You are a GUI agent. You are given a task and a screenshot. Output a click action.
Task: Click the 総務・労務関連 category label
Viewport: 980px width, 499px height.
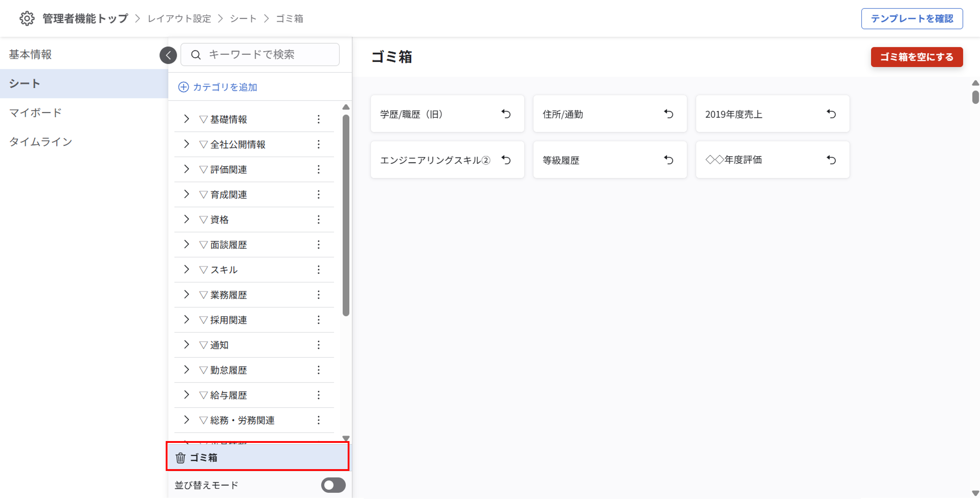242,420
